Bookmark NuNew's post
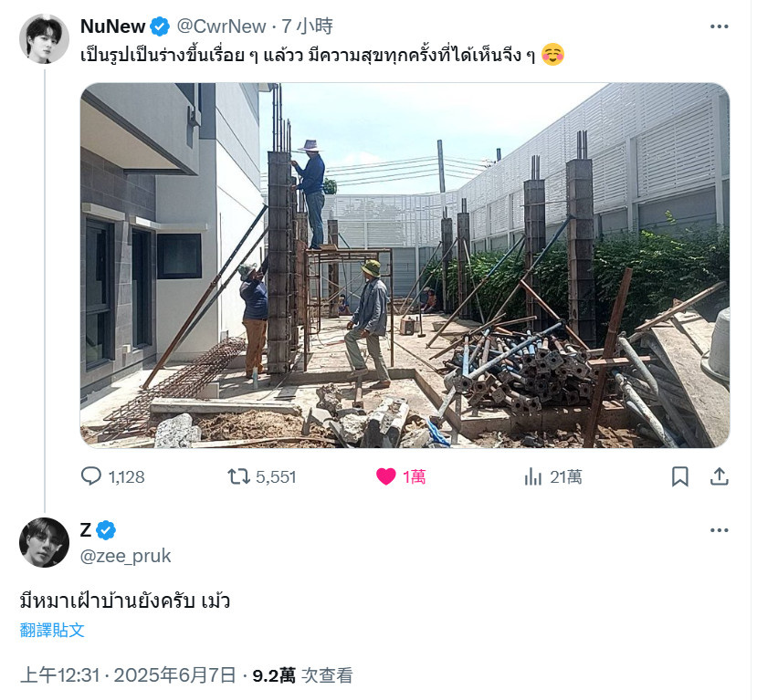This screenshot has height=700, width=757. 680,476
